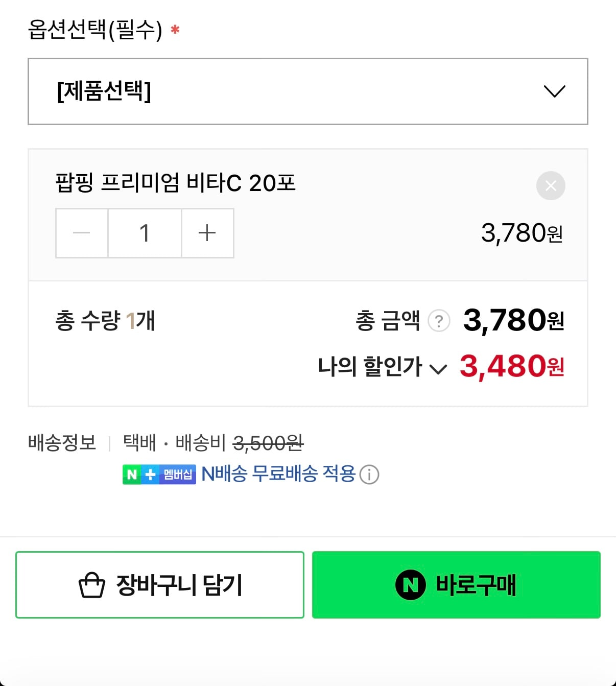
Task: Click the chevron of the option selector
Action: coord(554,92)
